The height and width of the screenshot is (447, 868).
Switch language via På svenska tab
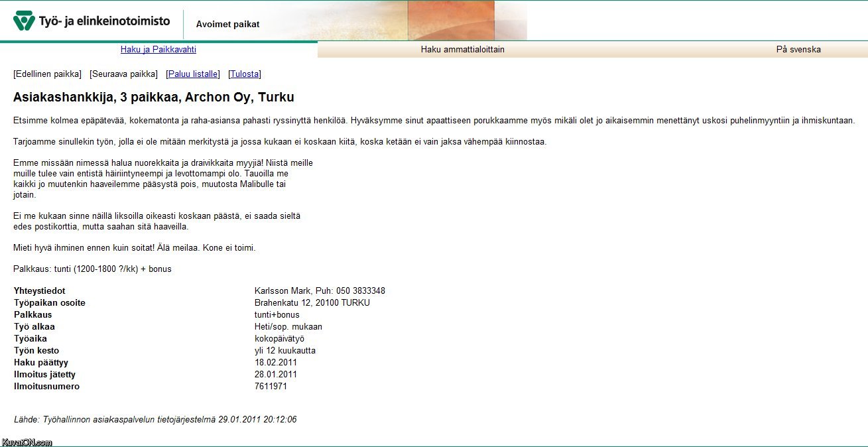(798, 49)
